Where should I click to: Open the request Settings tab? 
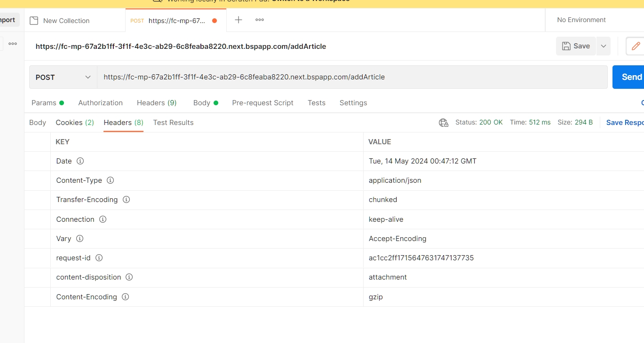[353, 103]
